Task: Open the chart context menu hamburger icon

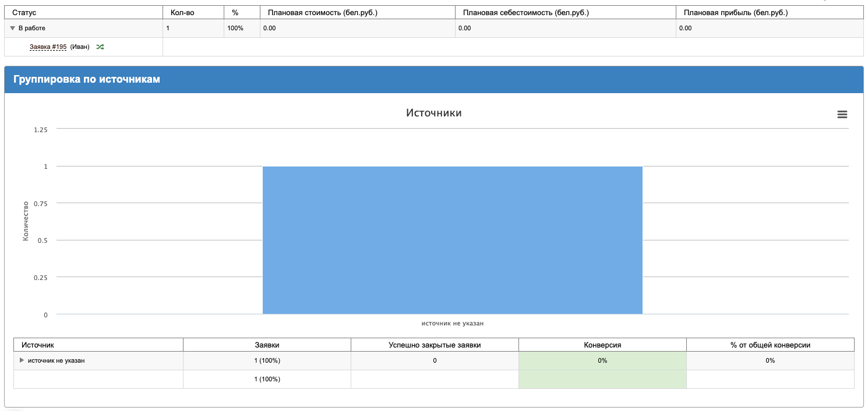Action: pos(842,115)
